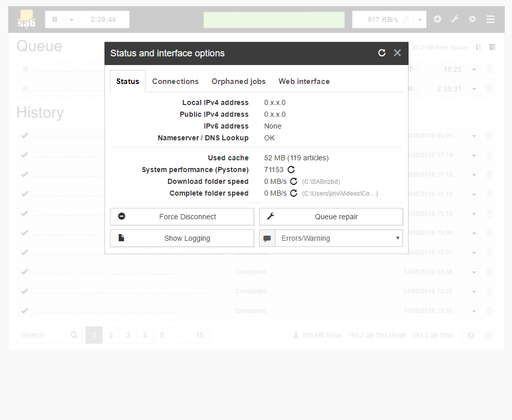The height and width of the screenshot is (420, 512).
Task: Go to history page 15
Action: pos(200,335)
